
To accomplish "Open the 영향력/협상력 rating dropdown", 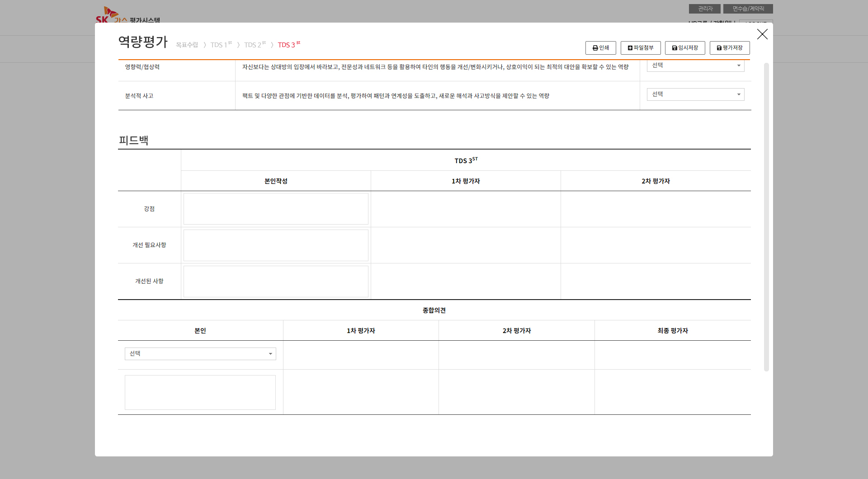I will pyautogui.click(x=695, y=66).
